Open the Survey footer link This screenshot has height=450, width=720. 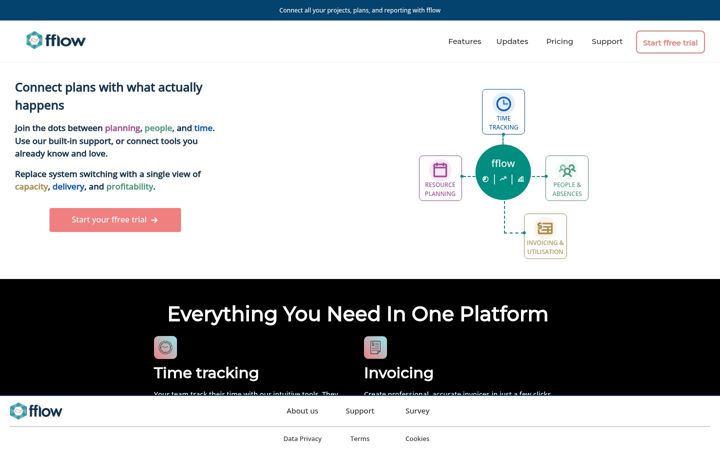(x=417, y=411)
